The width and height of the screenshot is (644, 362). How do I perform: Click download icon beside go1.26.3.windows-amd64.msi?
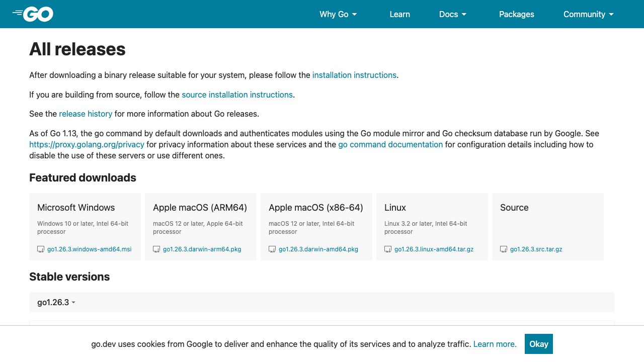point(41,249)
